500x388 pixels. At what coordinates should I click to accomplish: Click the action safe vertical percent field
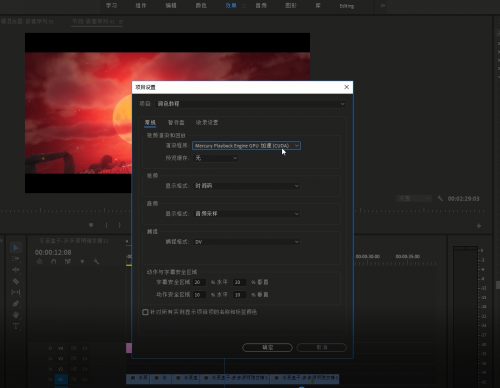click(x=239, y=295)
